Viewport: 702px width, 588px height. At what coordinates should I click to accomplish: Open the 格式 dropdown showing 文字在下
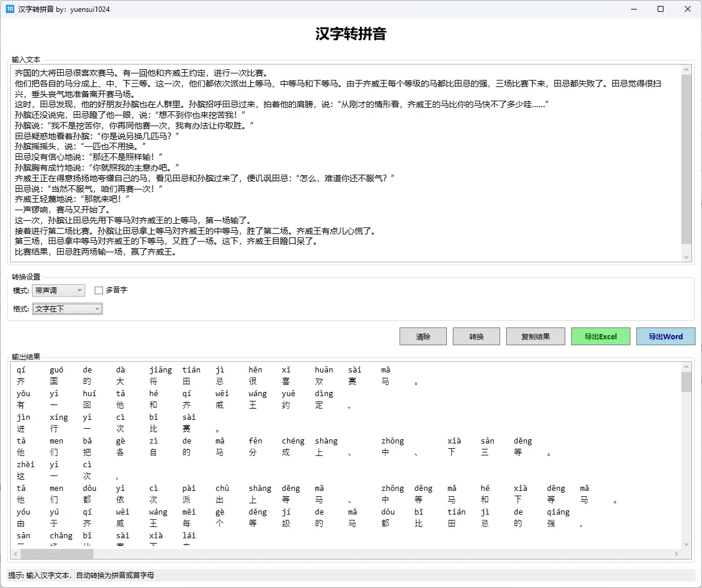(67, 309)
